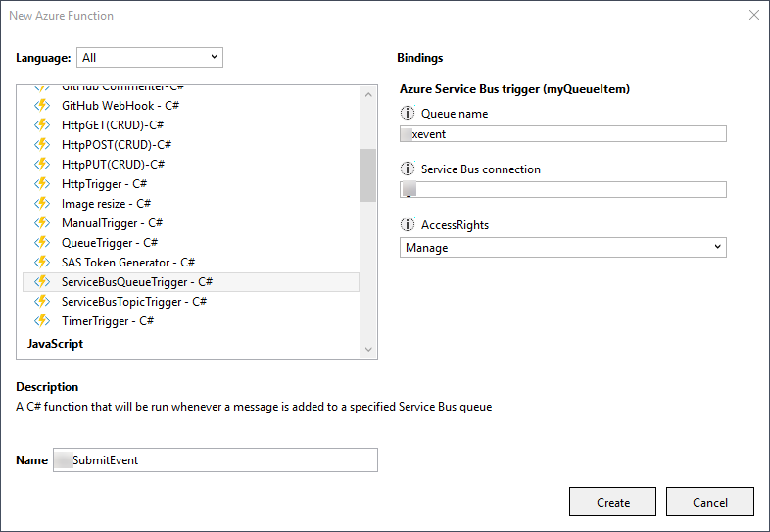The image size is (770, 532).
Task: Click the template list scroll up arrow
Action: click(x=368, y=94)
